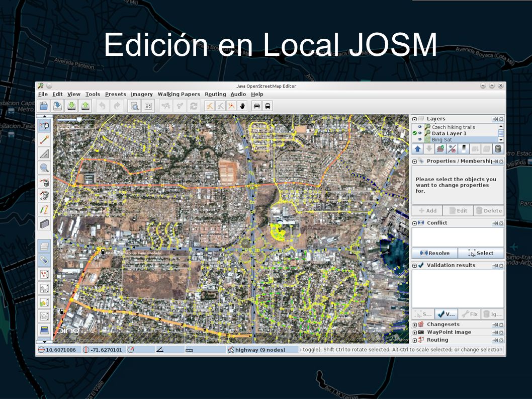Activate the Zoom magnifier tool in sidebar
This screenshot has height=399, width=532.
coord(44,168)
